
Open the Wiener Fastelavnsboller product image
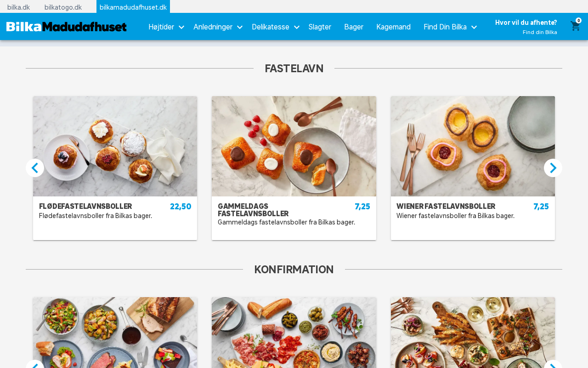pos(473,146)
